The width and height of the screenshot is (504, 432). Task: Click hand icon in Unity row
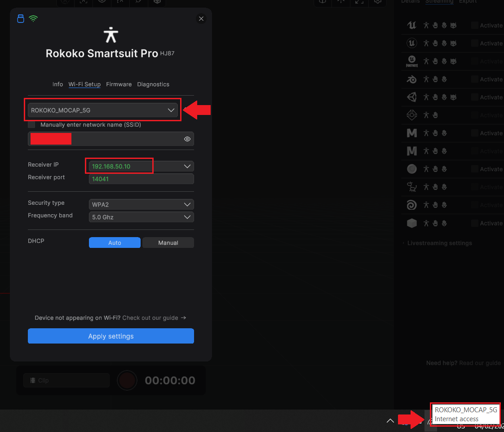pyautogui.click(x=435, y=97)
